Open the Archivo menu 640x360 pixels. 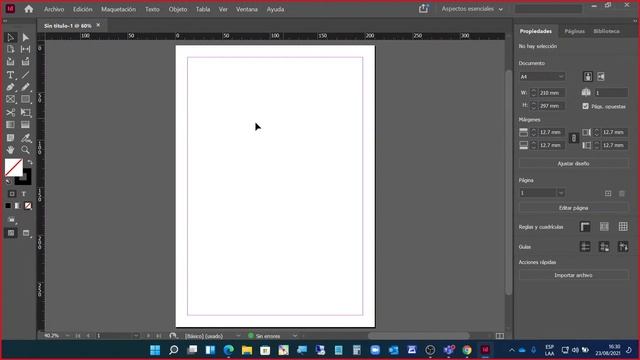pyautogui.click(x=54, y=9)
